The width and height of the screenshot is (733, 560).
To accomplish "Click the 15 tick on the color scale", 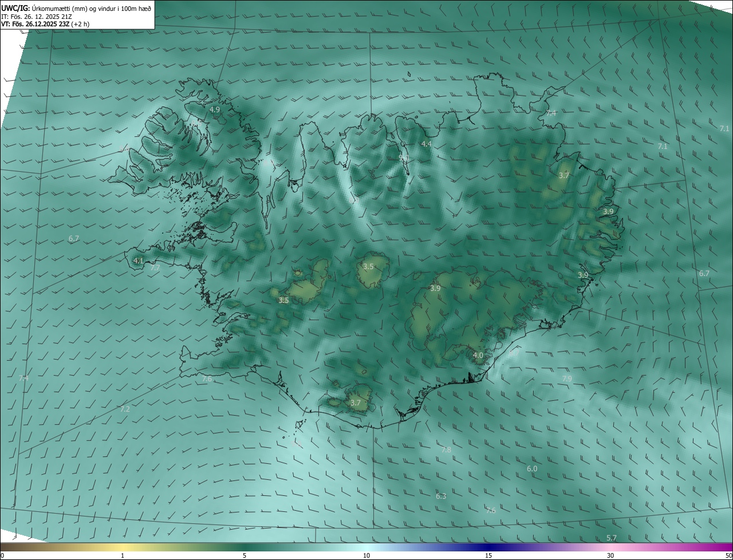I will click(488, 555).
